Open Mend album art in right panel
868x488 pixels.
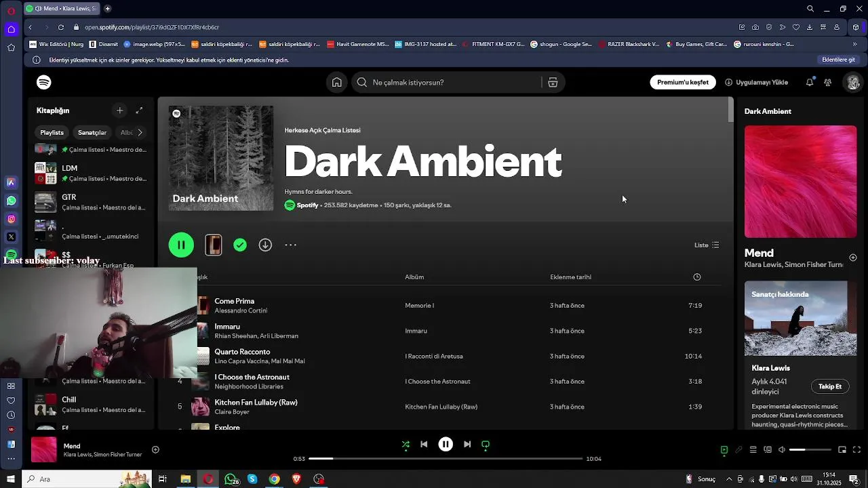pyautogui.click(x=800, y=182)
